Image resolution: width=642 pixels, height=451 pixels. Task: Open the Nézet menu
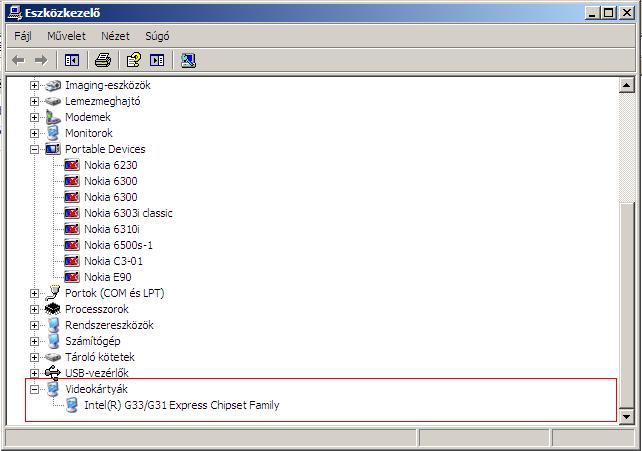pyautogui.click(x=115, y=36)
